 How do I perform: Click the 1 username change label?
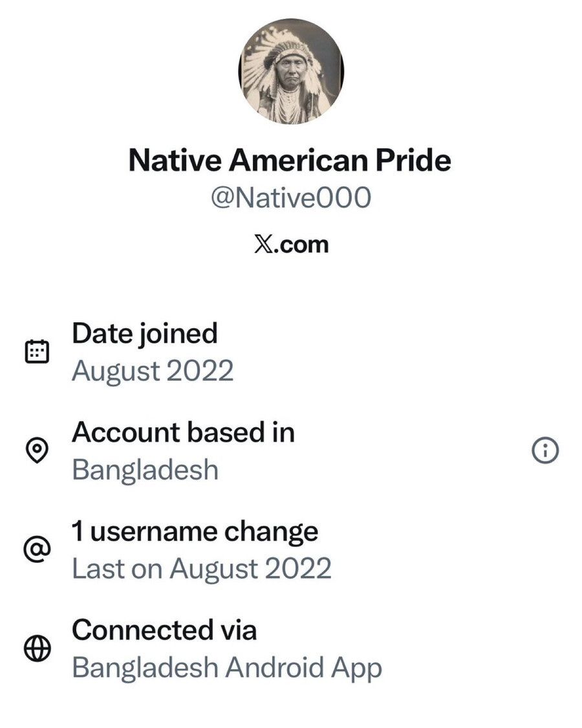[x=195, y=531]
